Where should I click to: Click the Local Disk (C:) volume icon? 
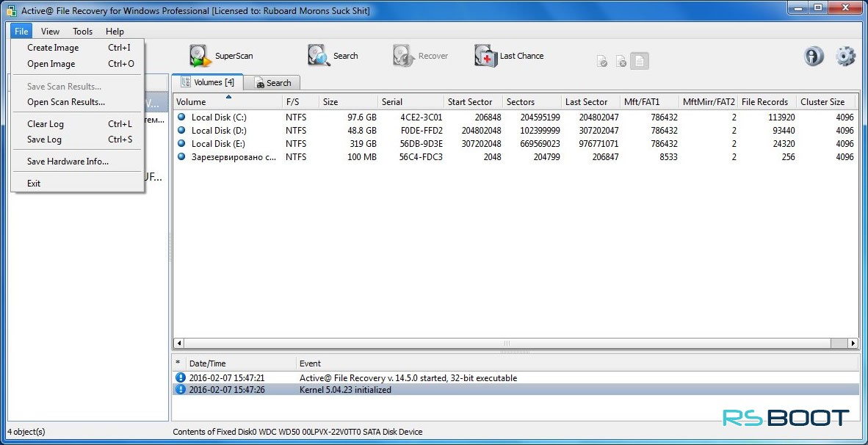pos(181,117)
